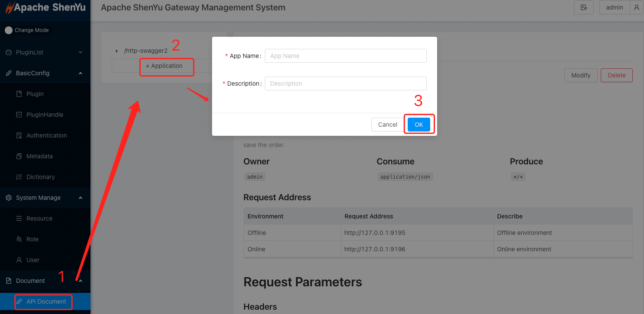
Task: Collapse the System Manage section
Action: [x=80, y=198]
